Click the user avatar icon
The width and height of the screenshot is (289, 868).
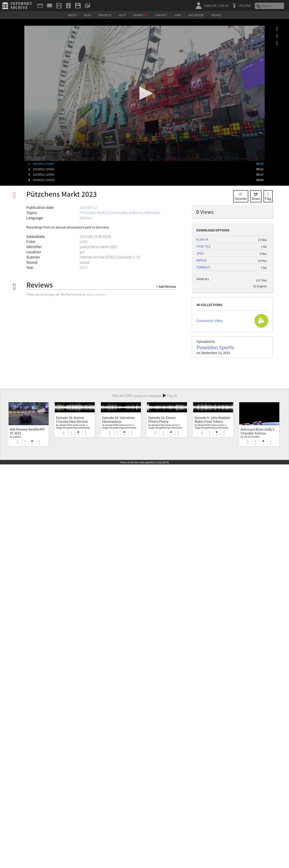click(199, 5)
